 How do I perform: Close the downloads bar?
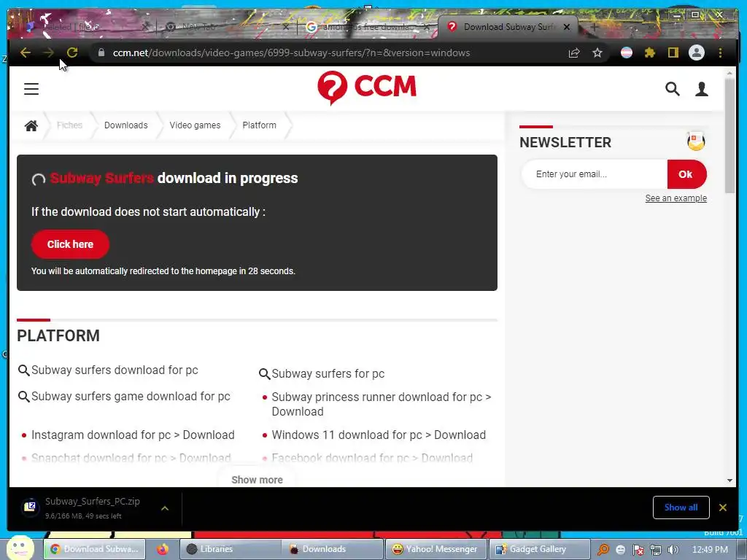(x=723, y=507)
